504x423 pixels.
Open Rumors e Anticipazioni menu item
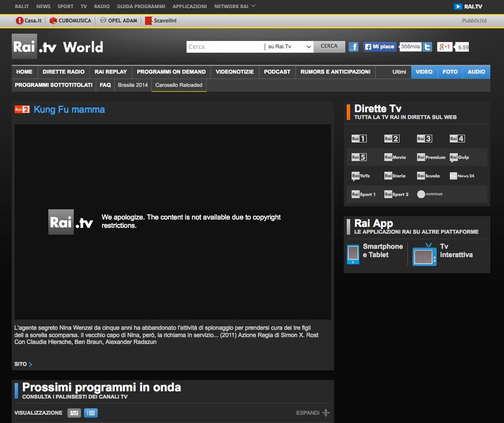(336, 72)
